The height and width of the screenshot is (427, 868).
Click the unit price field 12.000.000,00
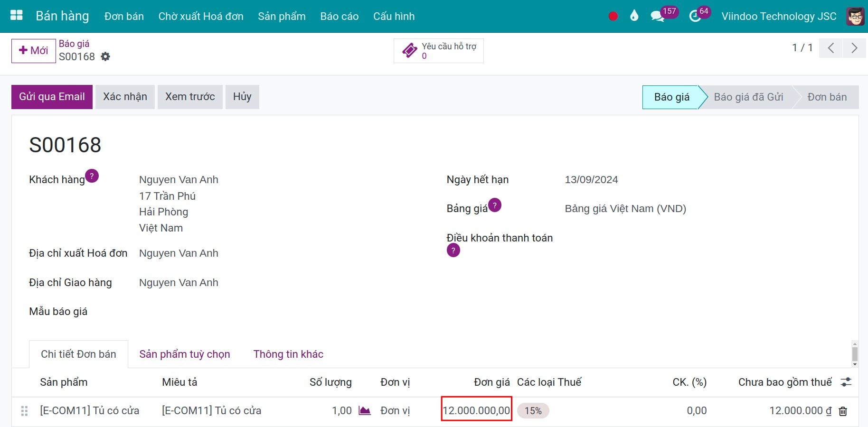476,410
